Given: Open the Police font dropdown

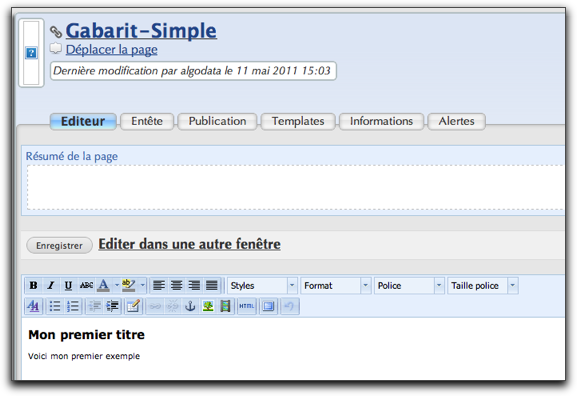Looking at the screenshot, I should (409, 286).
